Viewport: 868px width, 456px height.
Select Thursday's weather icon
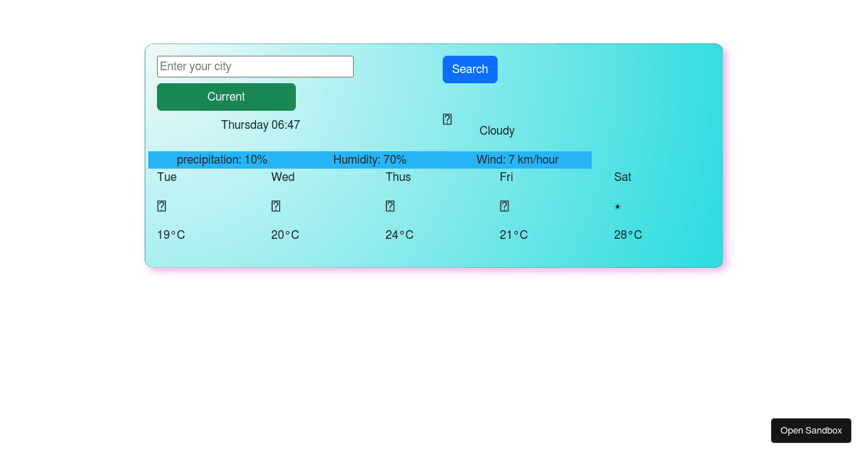(390, 206)
